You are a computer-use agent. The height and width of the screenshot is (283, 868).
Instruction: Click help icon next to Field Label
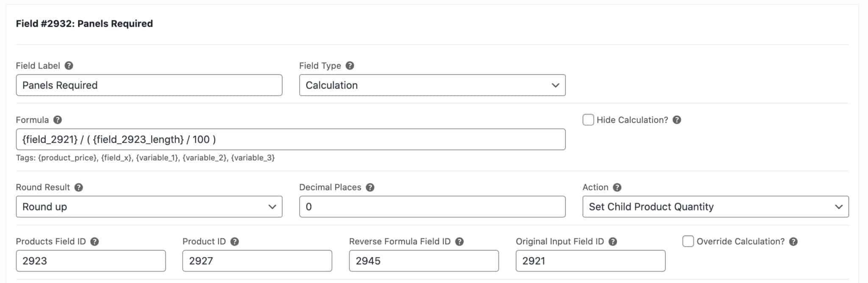pyautogui.click(x=69, y=66)
